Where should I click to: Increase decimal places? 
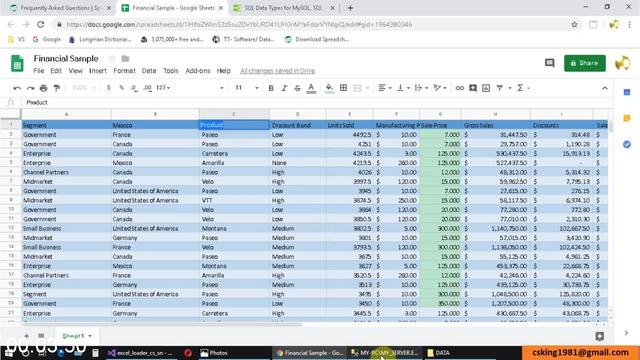coord(147,88)
